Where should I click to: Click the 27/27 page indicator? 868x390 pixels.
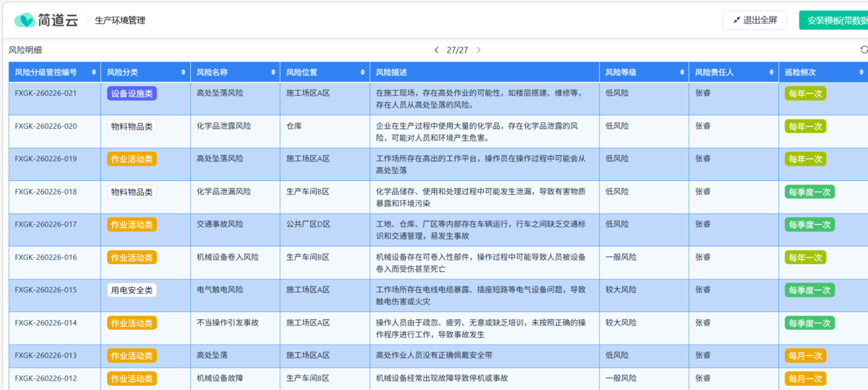coord(457,50)
